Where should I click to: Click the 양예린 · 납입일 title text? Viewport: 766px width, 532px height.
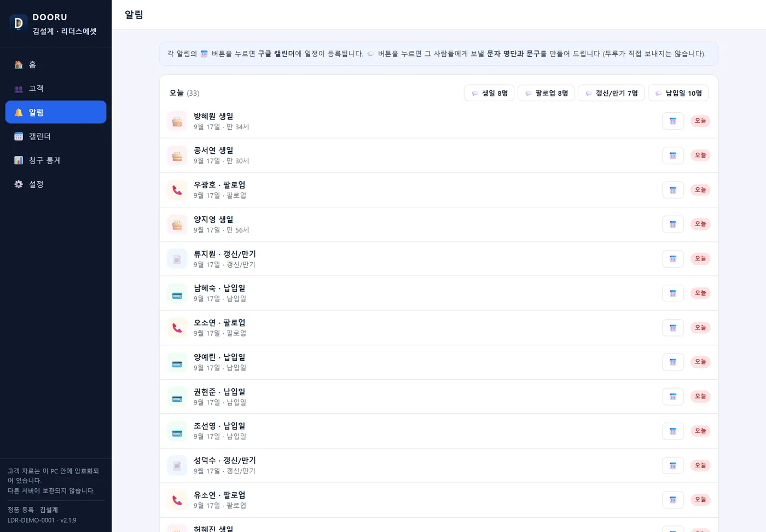(219, 357)
